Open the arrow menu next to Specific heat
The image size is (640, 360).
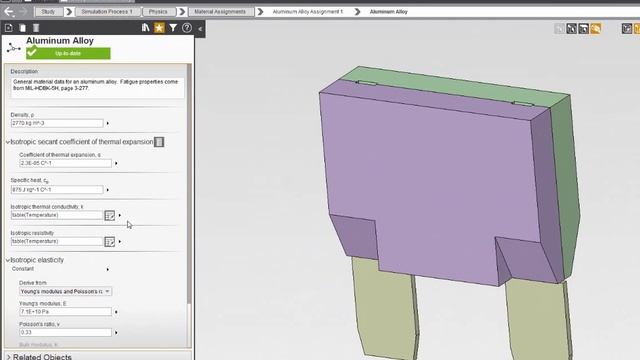coord(108,190)
